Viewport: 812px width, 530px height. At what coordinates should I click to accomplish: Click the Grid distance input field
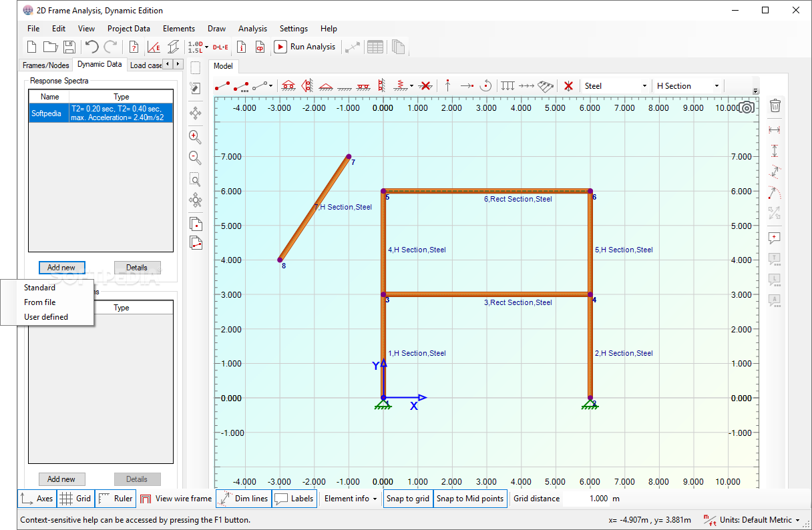point(586,499)
